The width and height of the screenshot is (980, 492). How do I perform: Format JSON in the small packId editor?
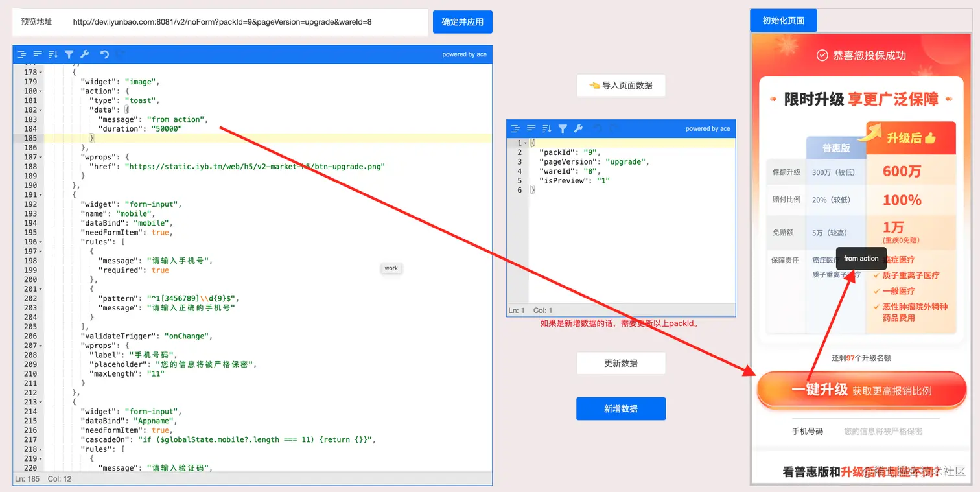[x=516, y=128]
